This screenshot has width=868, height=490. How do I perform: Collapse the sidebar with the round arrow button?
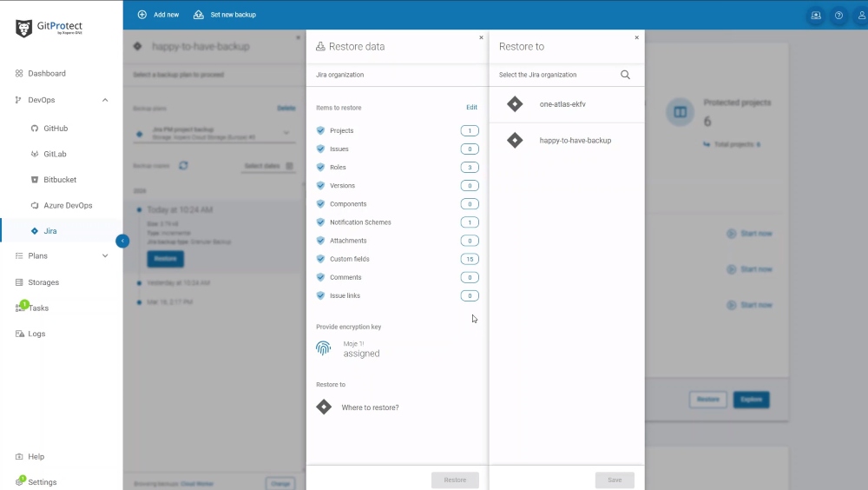tap(122, 241)
